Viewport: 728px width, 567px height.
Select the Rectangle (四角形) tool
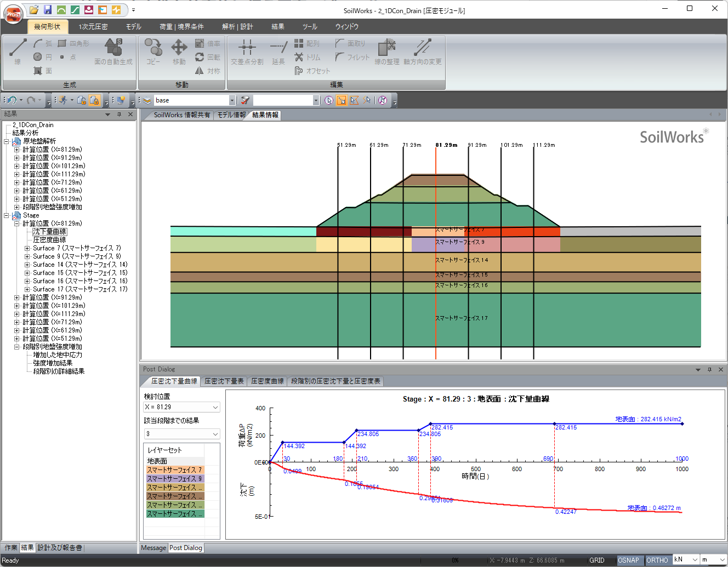tap(73, 43)
